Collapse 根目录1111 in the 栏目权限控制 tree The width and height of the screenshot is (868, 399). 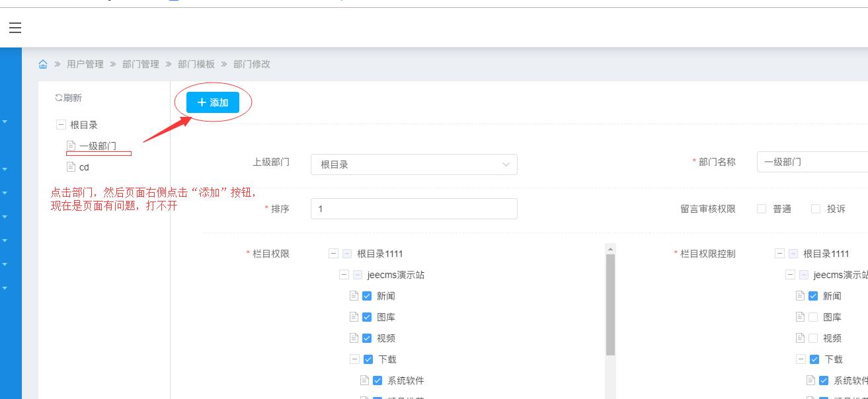click(779, 254)
